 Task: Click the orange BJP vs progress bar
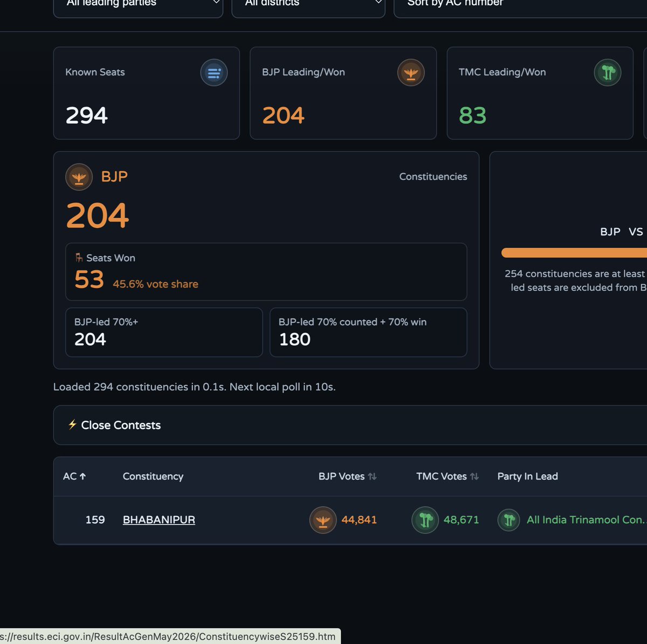pyautogui.click(x=574, y=253)
